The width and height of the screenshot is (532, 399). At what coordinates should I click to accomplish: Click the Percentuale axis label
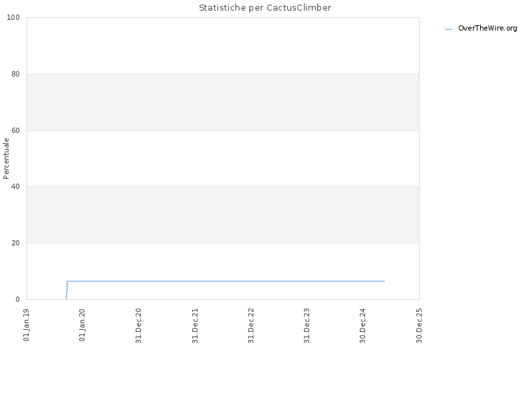(x=6, y=158)
